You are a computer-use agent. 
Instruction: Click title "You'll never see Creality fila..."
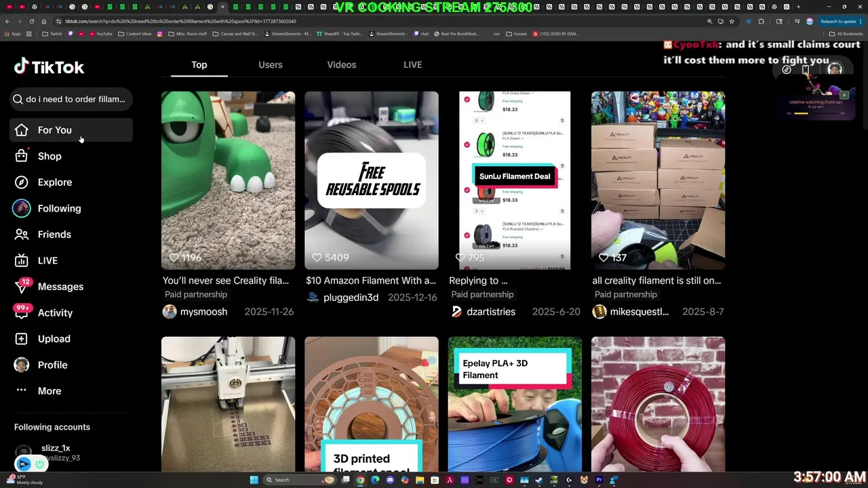coord(226,281)
